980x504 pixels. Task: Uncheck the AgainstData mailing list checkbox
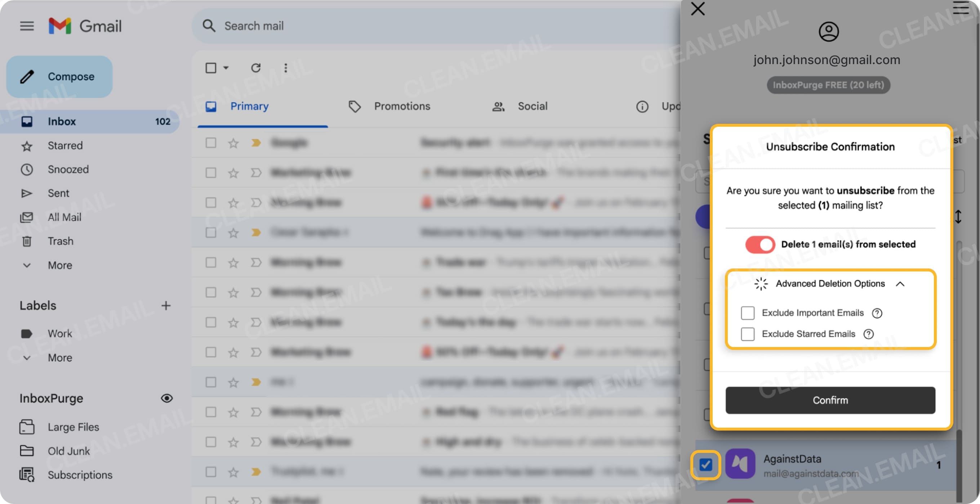tap(706, 464)
